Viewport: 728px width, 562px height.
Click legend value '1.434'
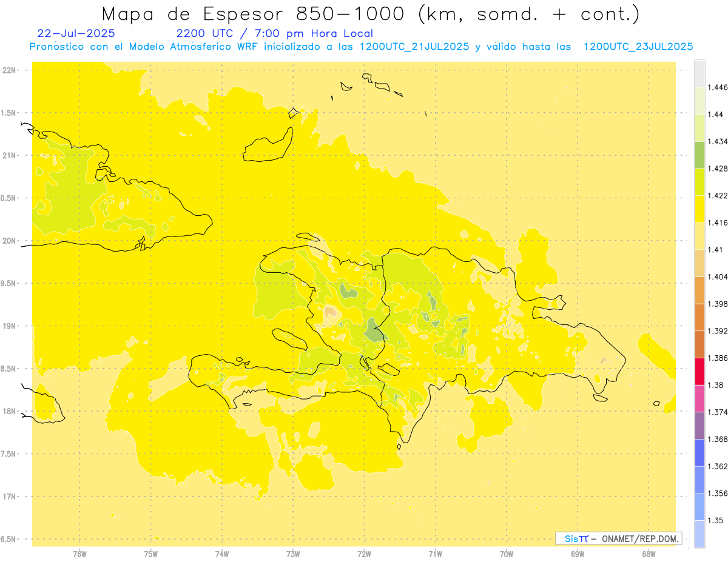(718, 141)
